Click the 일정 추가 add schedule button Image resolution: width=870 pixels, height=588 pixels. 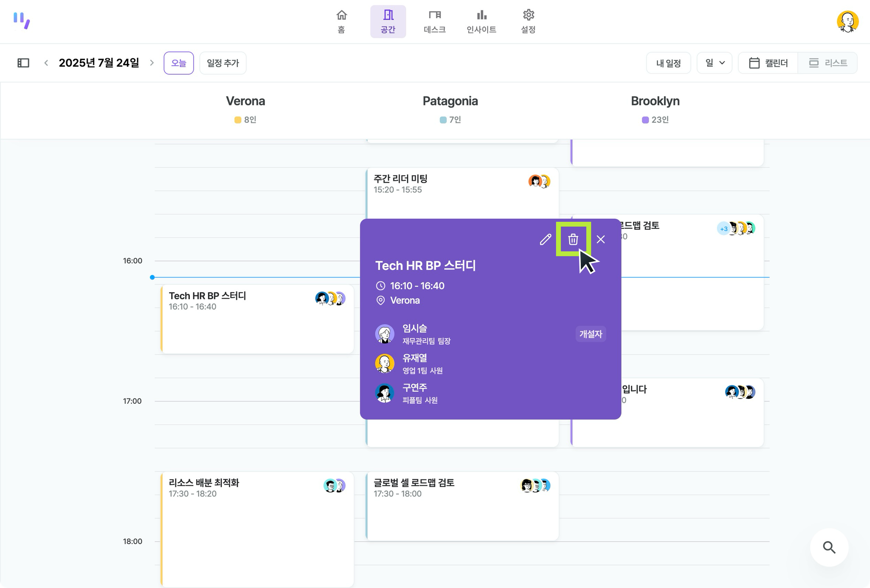pos(223,63)
